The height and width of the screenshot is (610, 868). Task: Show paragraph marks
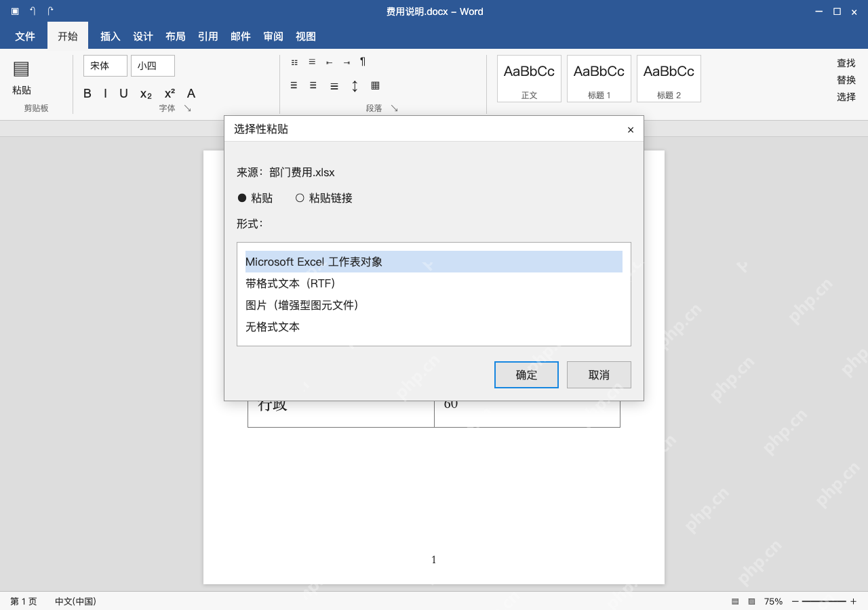coord(363,62)
